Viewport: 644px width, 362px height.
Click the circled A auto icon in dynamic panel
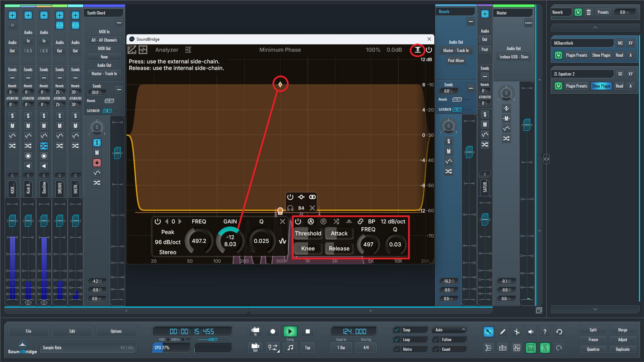tap(311, 222)
